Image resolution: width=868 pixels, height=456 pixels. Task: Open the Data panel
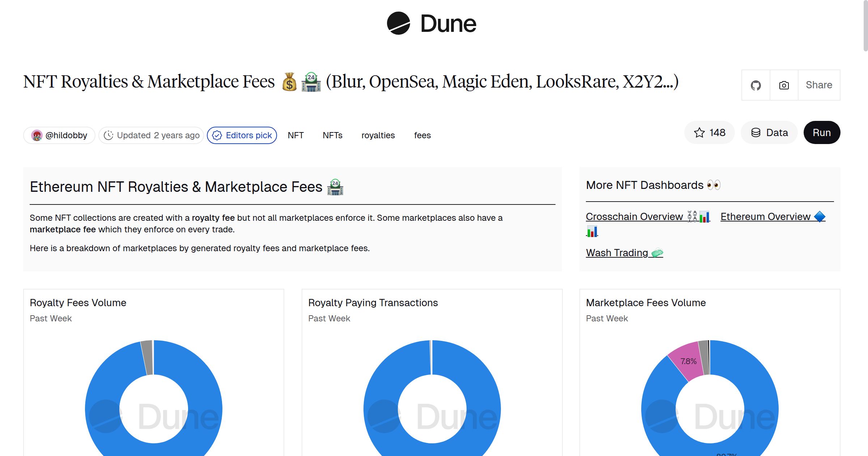[769, 132]
